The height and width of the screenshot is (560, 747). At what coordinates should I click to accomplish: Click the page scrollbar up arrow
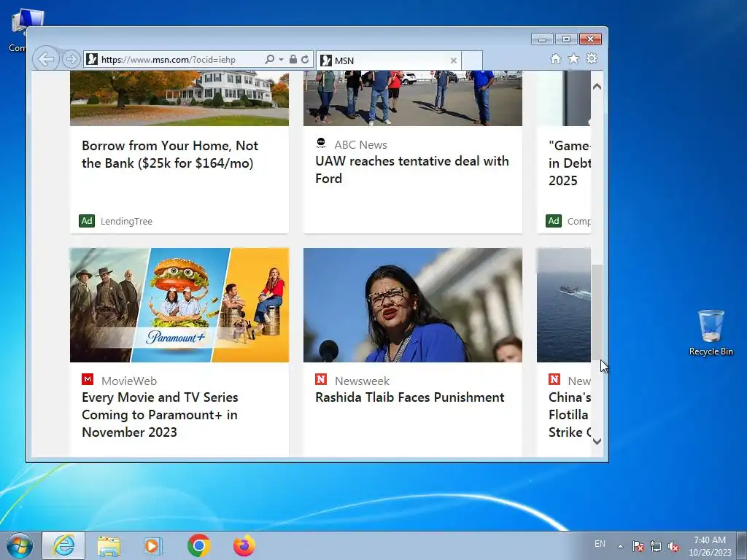pos(597,87)
